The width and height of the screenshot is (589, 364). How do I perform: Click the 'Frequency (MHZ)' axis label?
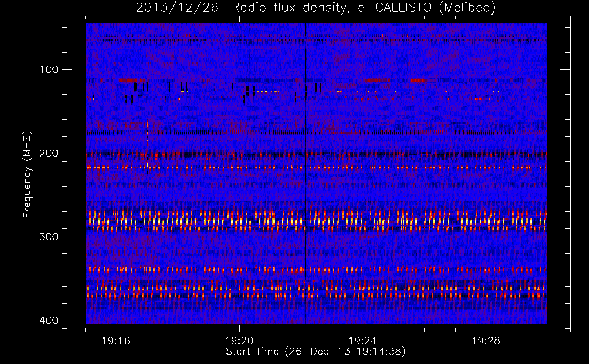point(27,175)
